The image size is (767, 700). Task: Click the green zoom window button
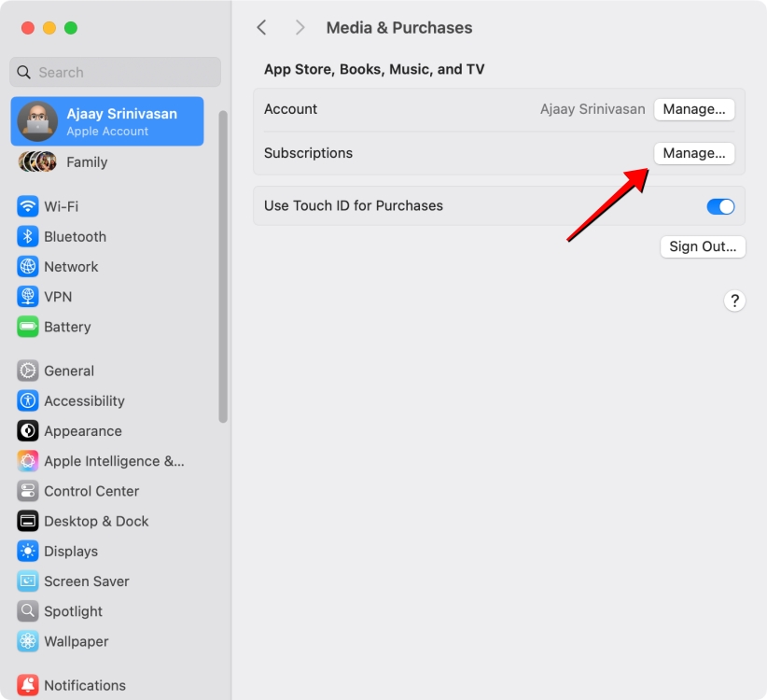(x=71, y=28)
